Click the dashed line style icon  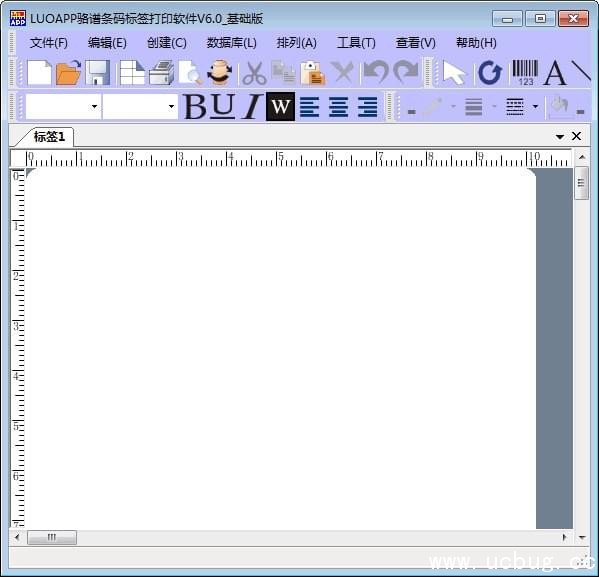(x=515, y=107)
